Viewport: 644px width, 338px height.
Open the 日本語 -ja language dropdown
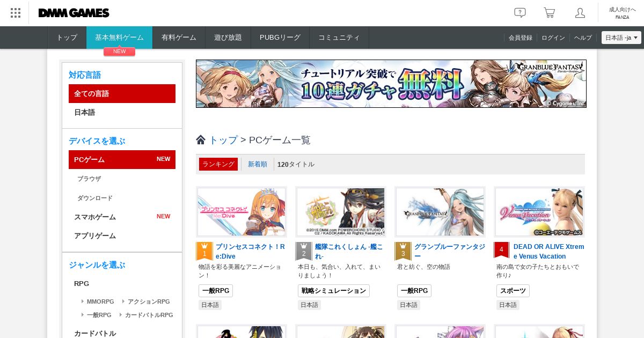(621, 38)
